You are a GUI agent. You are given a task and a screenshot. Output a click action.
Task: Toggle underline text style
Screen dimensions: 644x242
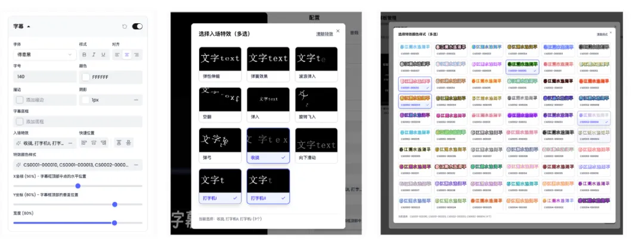[x=103, y=55]
